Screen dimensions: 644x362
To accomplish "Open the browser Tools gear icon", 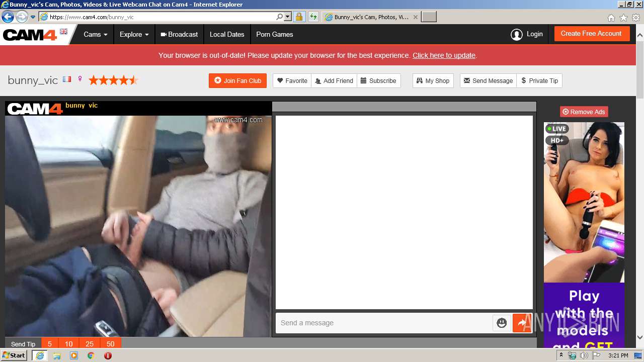I will (x=636, y=18).
